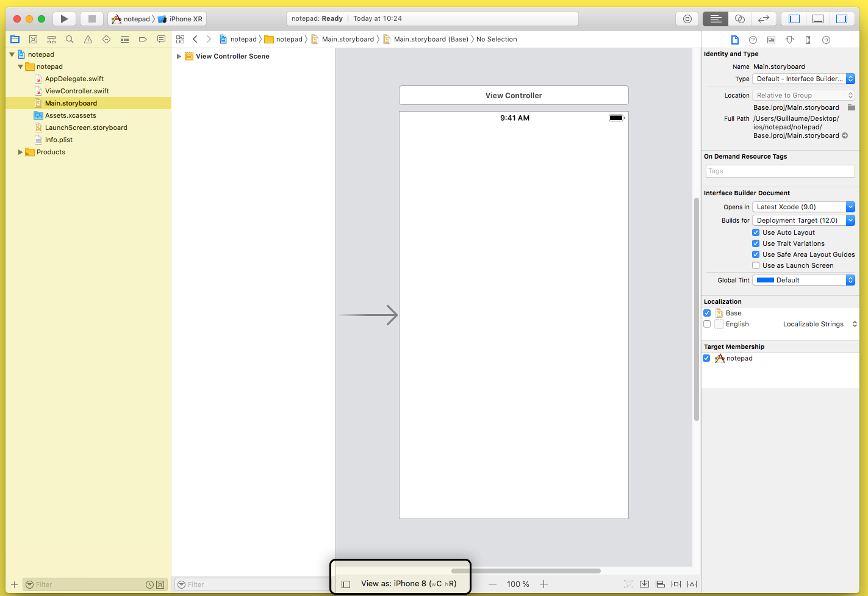Open the Issue navigator
The height and width of the screenshot is (596, 868).
(88, 39)
